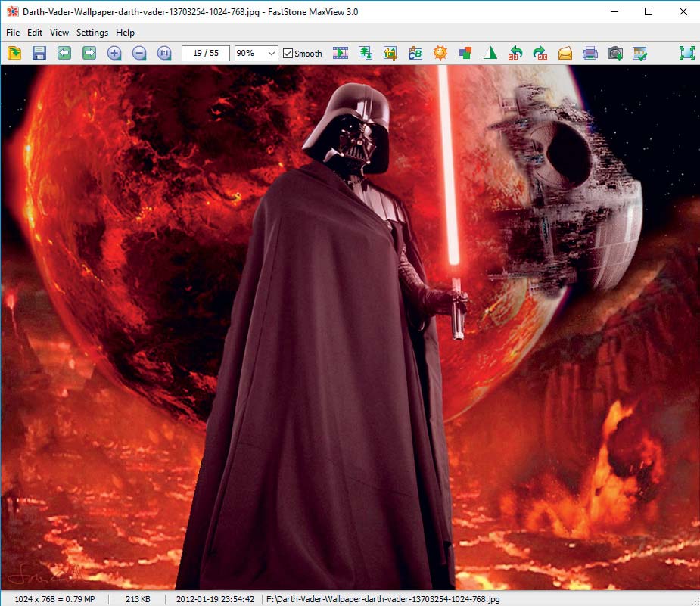Open the Adjust Colors overlapping squares icon
Screen dimensions: 700x606
(x=465, y=53)
